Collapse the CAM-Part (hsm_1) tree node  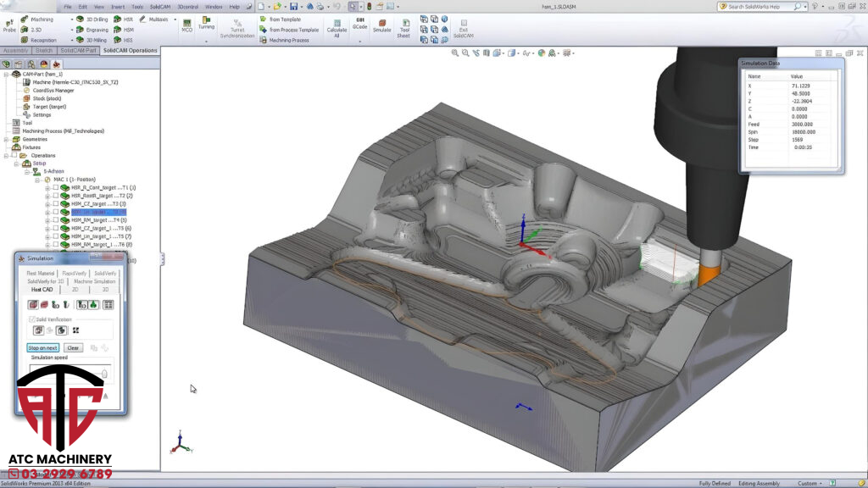(5, 74)
